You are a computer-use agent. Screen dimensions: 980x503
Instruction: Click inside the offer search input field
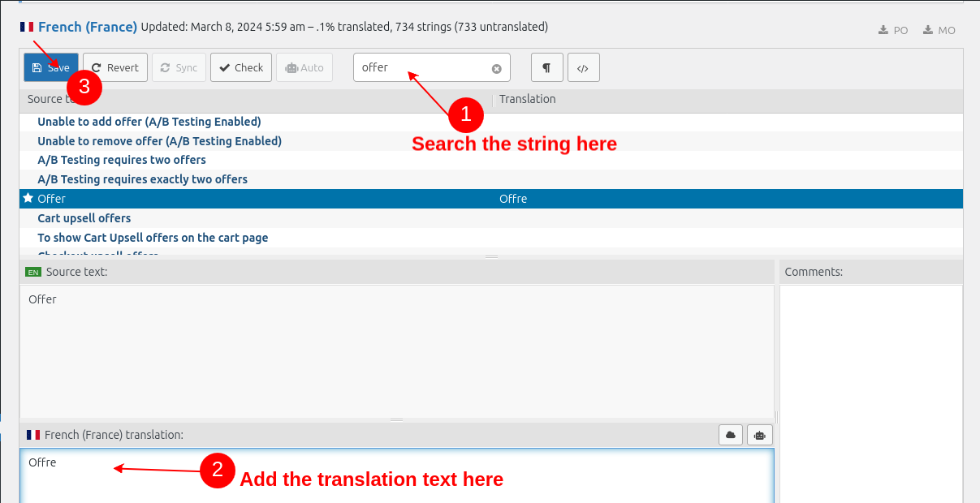coord(422,67)
